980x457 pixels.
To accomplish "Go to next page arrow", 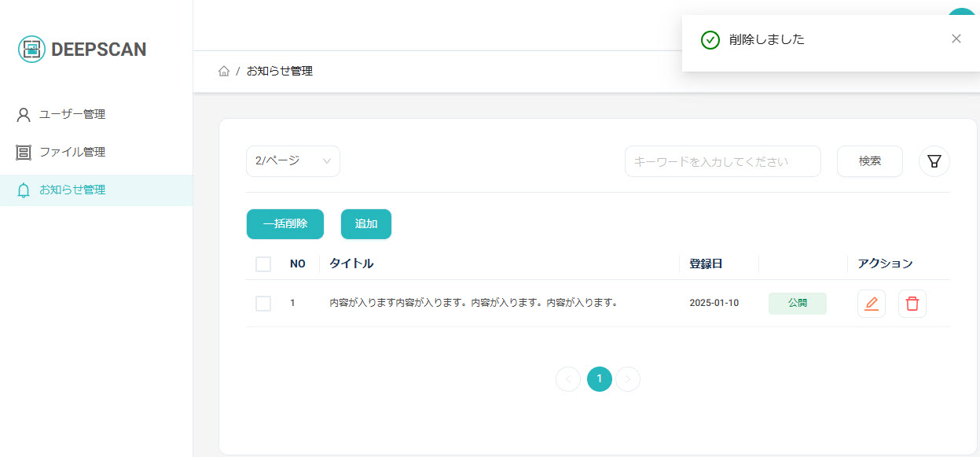I will coord(627,379).
